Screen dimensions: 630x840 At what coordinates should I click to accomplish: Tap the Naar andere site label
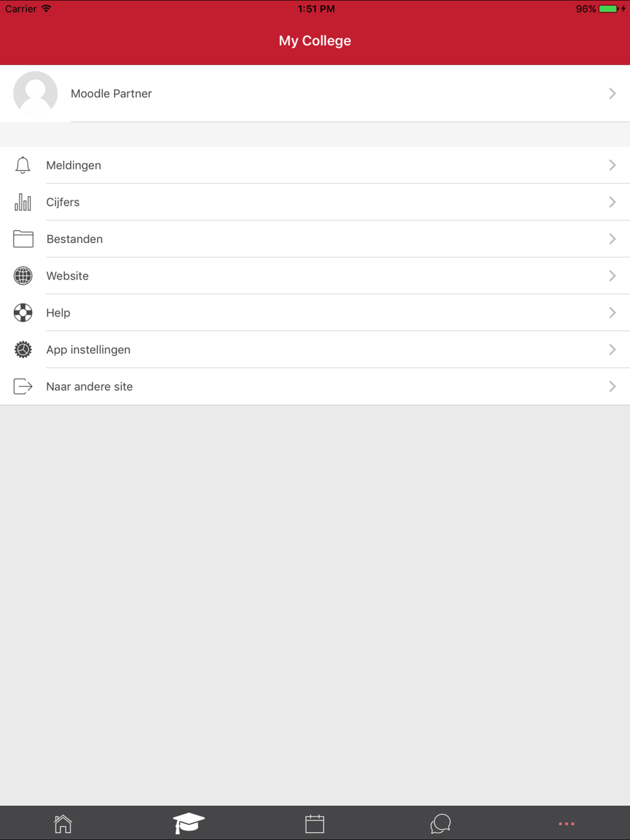click(x=89, y=387)
